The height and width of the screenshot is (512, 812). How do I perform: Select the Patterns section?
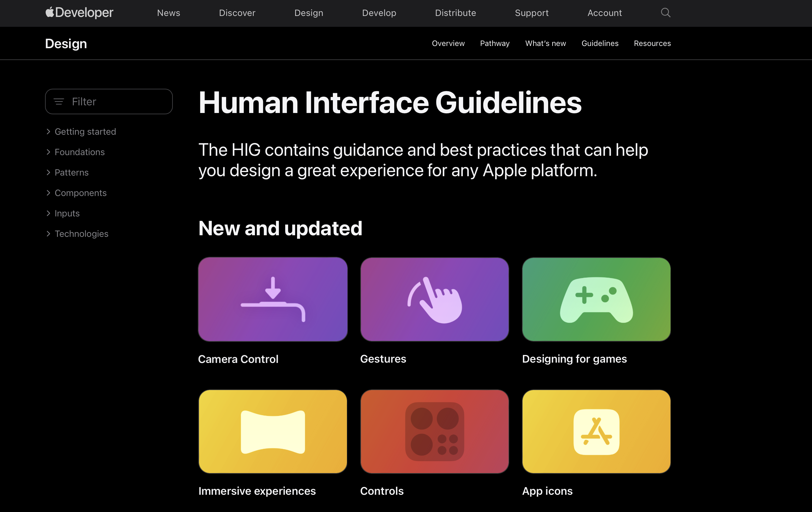72,172
